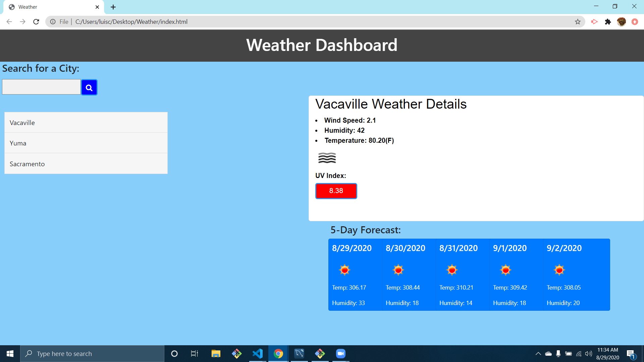Click the 8/29/2020 forecast date
Image resolution: width=644 pixels, height=362 pixels.
(352, 248)
